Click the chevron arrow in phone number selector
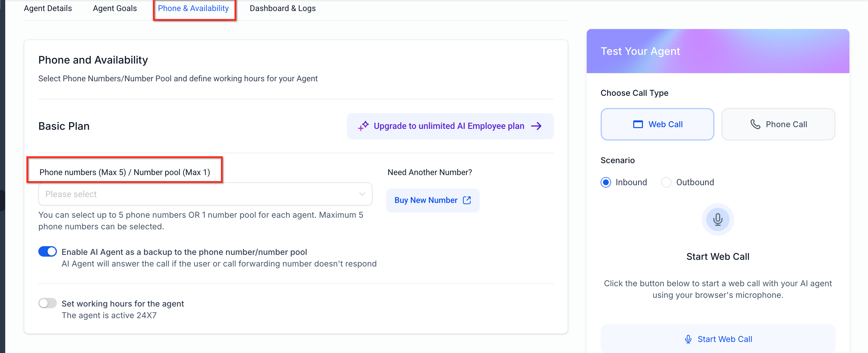The height and width of the screenshot is (353, 868). tap(362, 194)
